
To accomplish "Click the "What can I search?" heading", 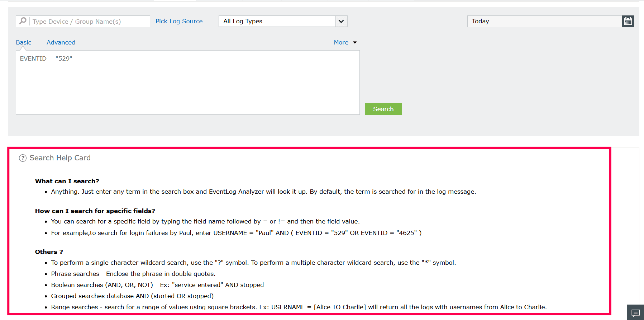I will point(67,181).
